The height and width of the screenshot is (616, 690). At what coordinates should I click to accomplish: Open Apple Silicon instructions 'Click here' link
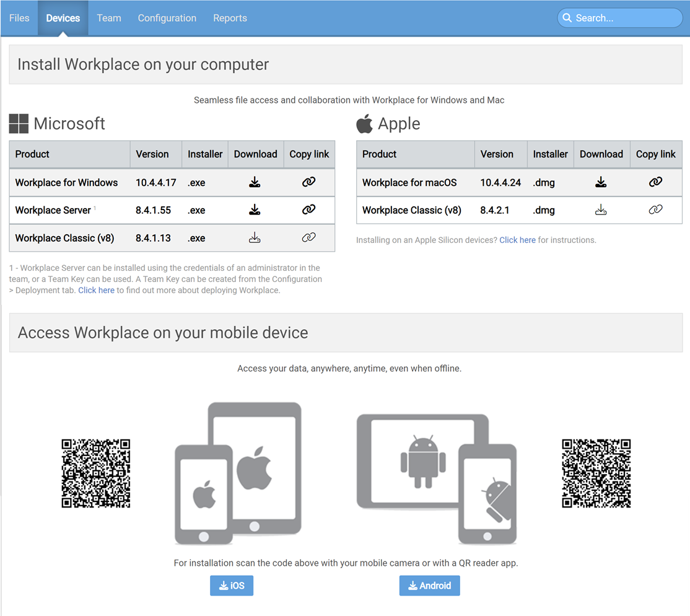point(517,240)
